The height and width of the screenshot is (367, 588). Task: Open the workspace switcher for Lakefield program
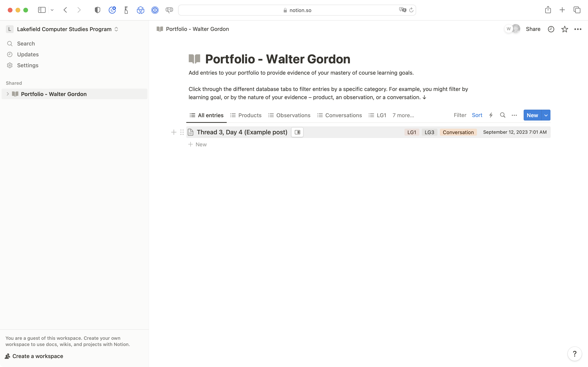[x=116, y=29]
